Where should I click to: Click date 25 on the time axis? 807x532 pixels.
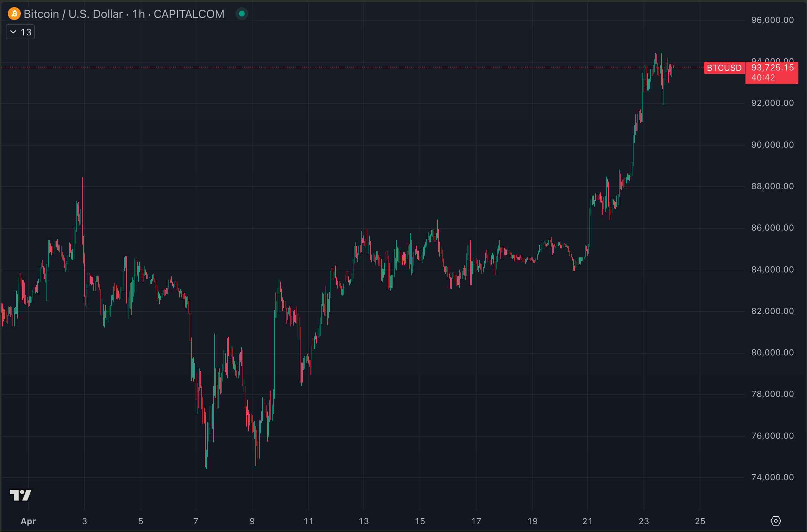click(700, 521)
